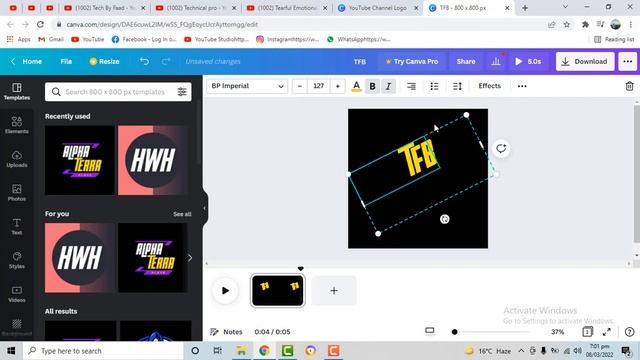The height and width of the screenshot is (360, 640).
Task: Click the undo arrow
Action: pyautogui.click(x=144, y=61)
